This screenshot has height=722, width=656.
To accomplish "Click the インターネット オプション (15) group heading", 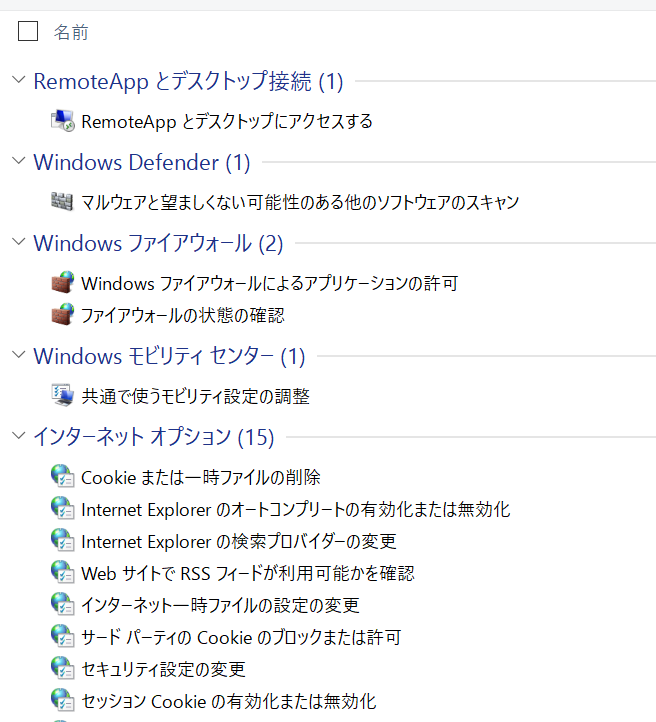I will coord(154,437).
